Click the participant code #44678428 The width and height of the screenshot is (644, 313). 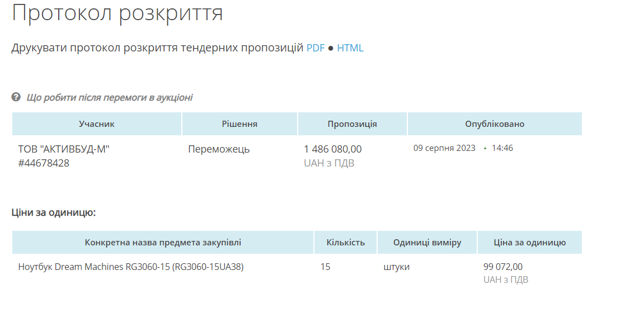point(44,163)
